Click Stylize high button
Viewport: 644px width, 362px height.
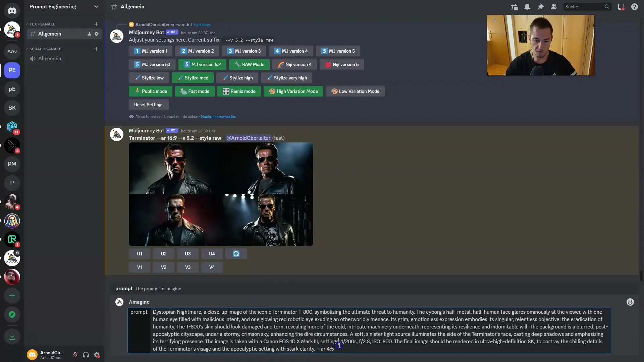coord(237,78)
